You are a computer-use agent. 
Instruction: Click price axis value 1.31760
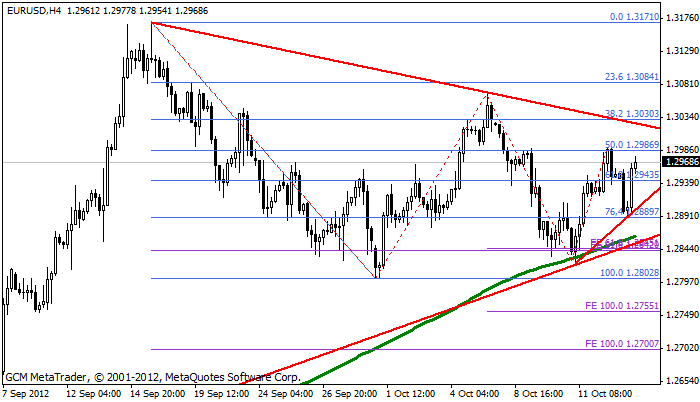[682, 18]
